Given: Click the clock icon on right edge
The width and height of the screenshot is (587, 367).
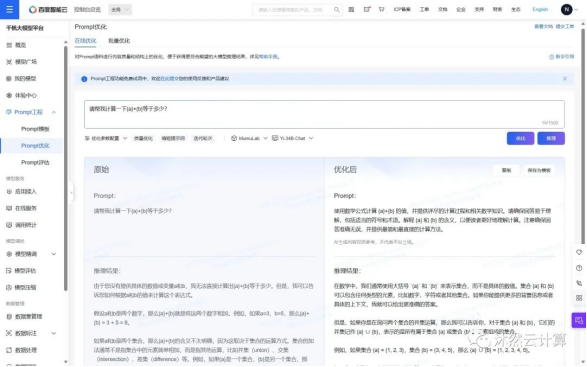Looking at the screenshot, I should coord(579,268).
